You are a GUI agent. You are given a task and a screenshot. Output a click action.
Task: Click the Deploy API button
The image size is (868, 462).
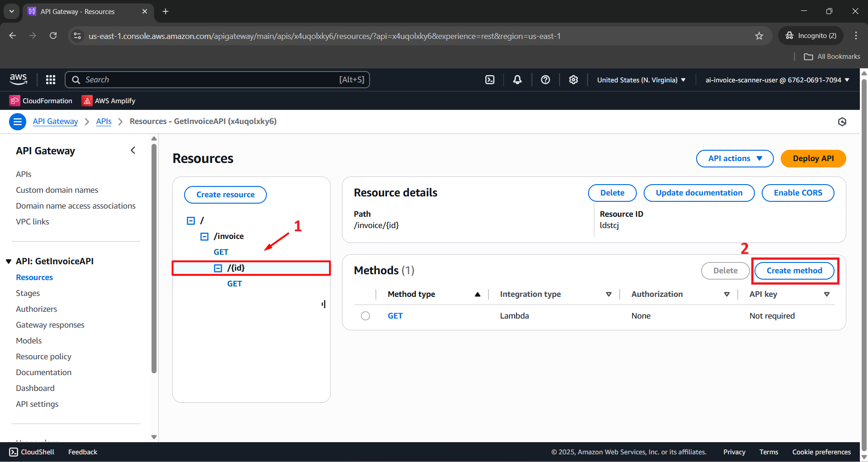coord(813,158)
